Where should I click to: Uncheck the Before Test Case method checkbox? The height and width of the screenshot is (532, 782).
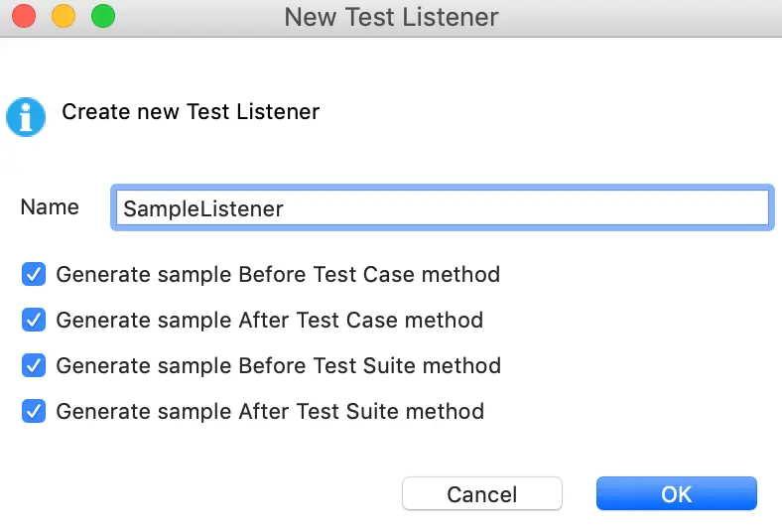tap(34, 274)
